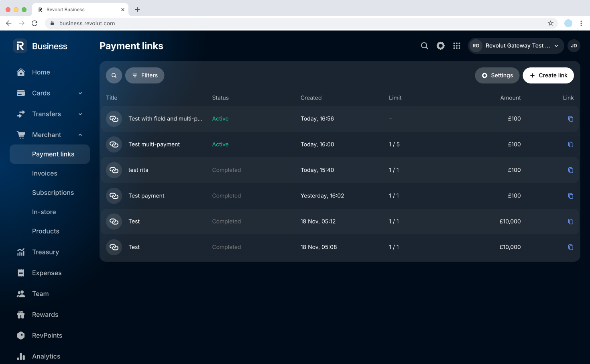Open the JD profile avatar menu
Image resolution: width=590 pixels, height=364 pixels.
[x=574, y=46]
